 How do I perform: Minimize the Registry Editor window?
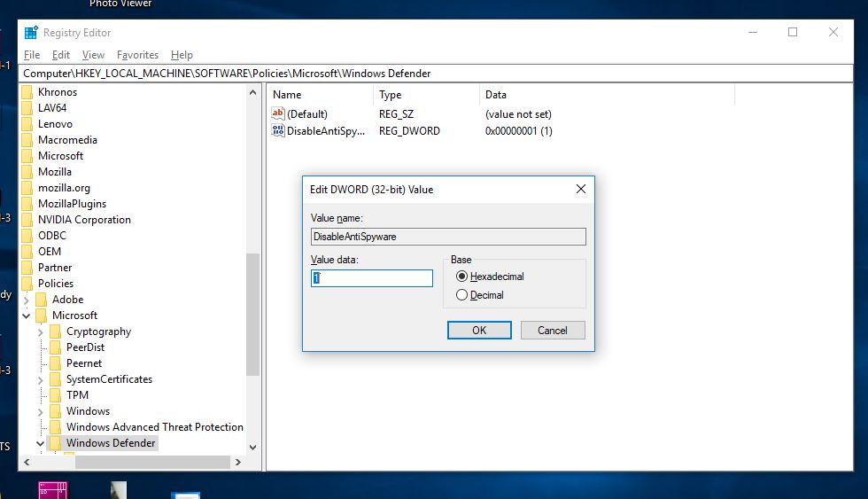(x=753, y=32)
